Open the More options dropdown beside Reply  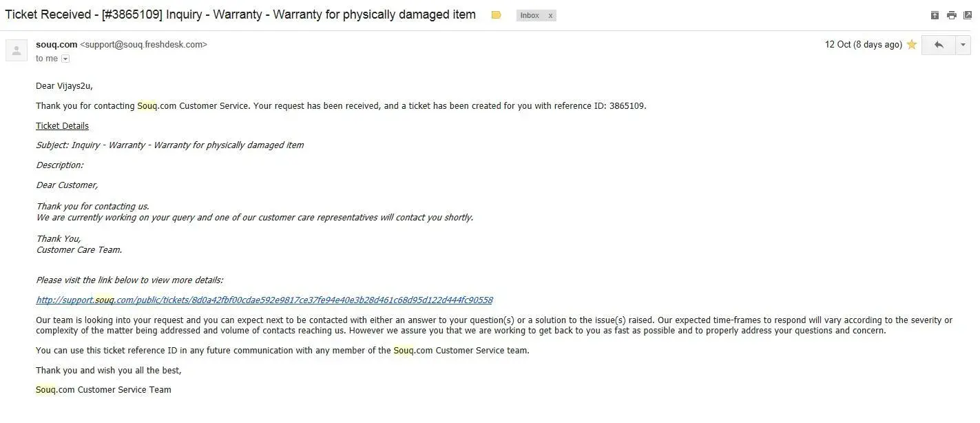pyautogui.click(x=962, y=45)
